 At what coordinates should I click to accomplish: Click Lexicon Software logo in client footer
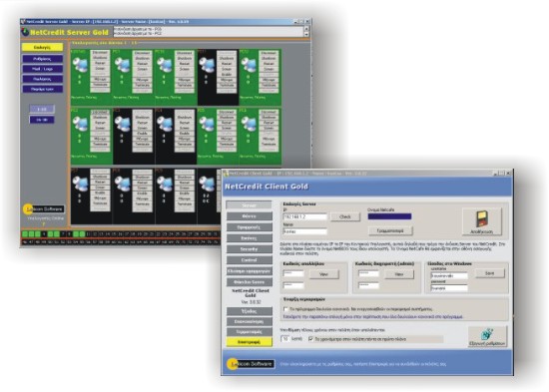tap(252, 364)
